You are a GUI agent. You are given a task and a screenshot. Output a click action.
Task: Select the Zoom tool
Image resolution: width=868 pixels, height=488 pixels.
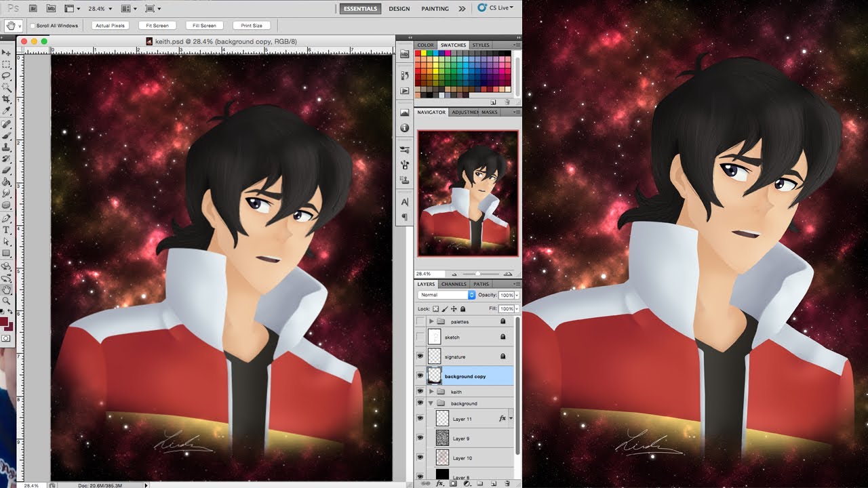(6, 301)
